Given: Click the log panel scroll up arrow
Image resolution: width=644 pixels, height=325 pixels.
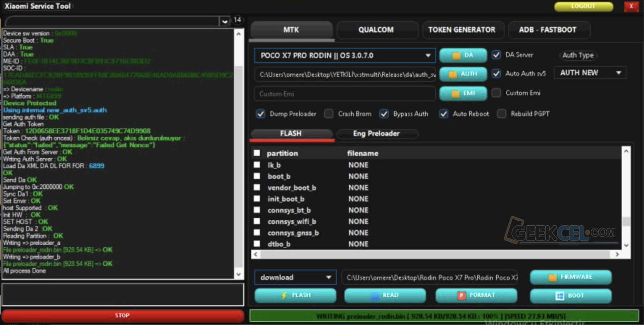Looking at the screenshot, I should [239, 34].
